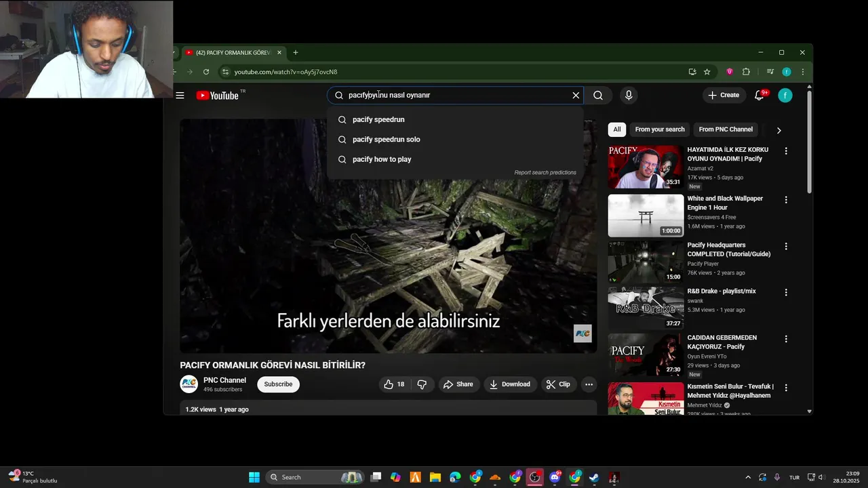The image size is (868, 488).
Task: Open the PNC Channel name link
Action: [224, 380]
